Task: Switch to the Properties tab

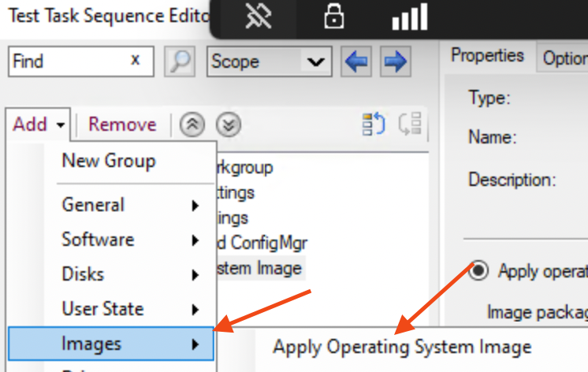Action: click(487, 56)
